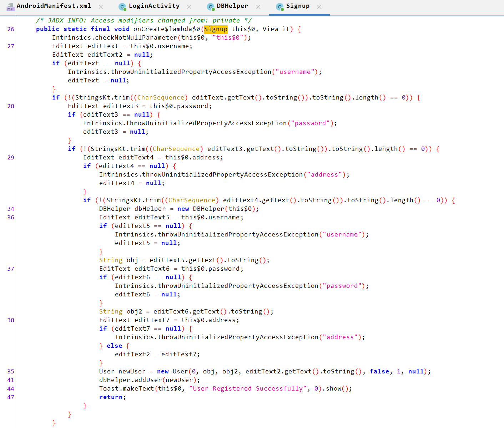504x428 pixels.
Task: Click line number 34 in the gutter
Action: (11, 209)
